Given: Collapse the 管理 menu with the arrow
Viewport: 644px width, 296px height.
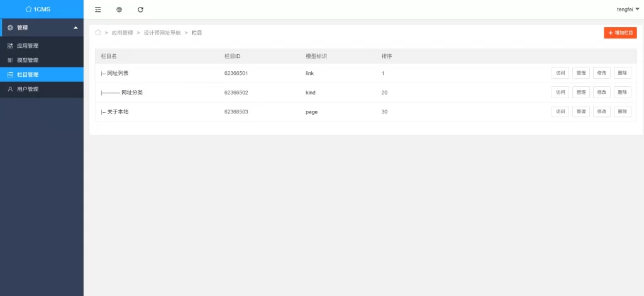Looking at the screenshot, I should [75, 28].
